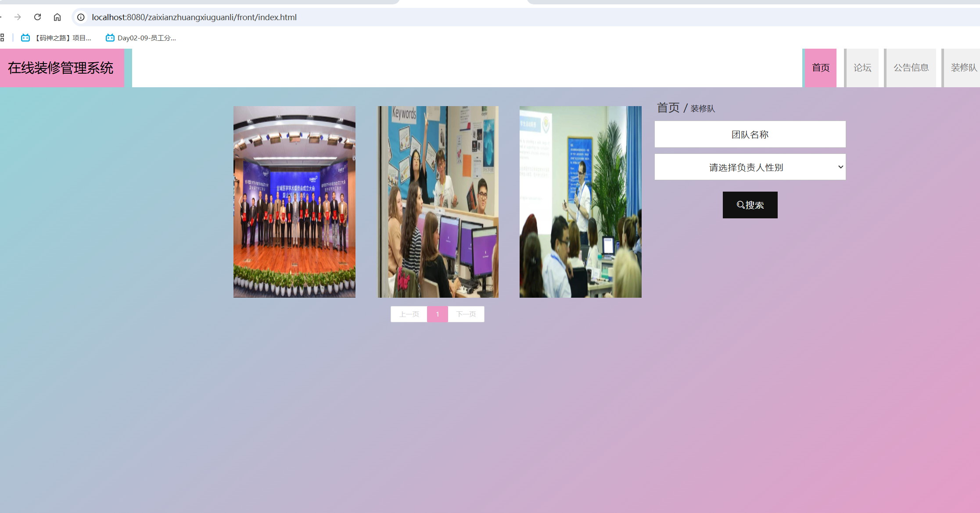Click the 团队名称 input field

[750, 135]
